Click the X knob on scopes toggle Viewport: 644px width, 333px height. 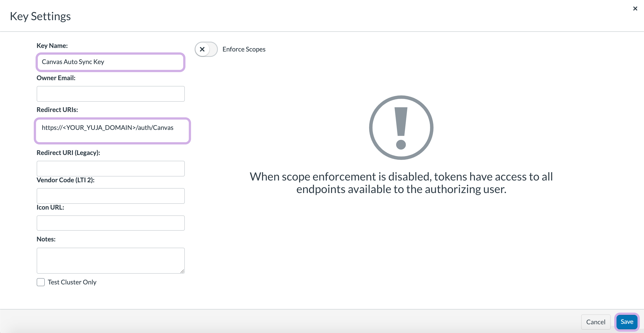[x=202, y=49]
